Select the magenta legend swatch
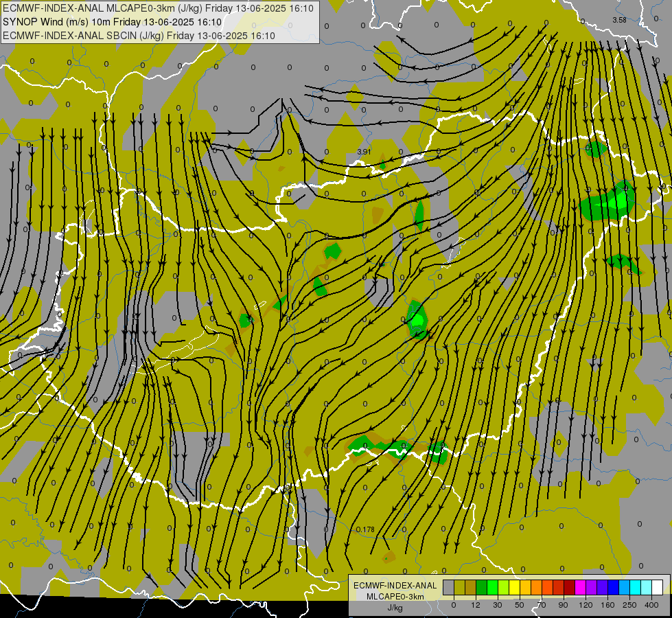Viewport: 672px width, 618px height. tap(580, 587)
